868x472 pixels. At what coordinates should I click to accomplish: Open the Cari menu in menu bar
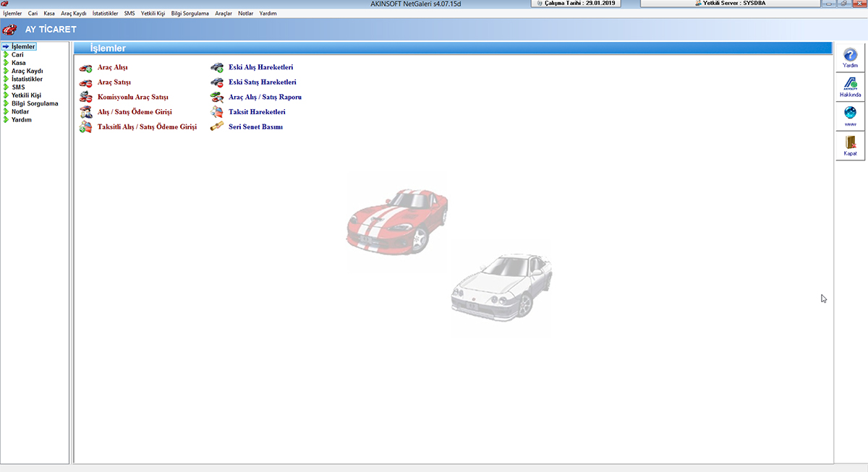click(x=33, y=14)
